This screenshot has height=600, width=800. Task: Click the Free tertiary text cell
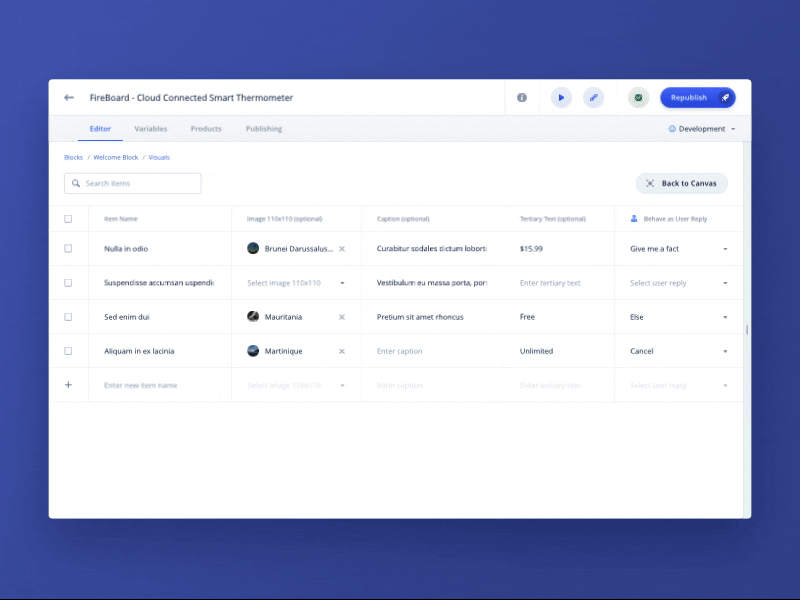(527, 317)
